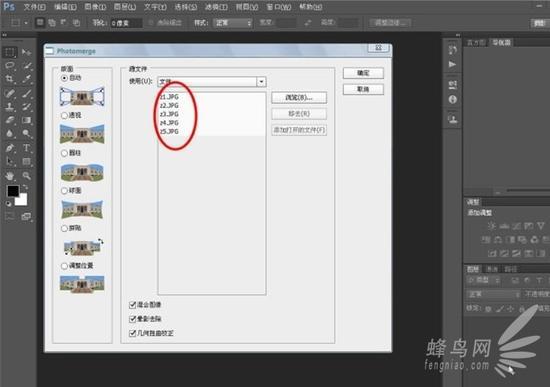Viewport: 550px width, 387px height.
Task: Click the 取消 button in Photomerge
Action: pos(363,89)
